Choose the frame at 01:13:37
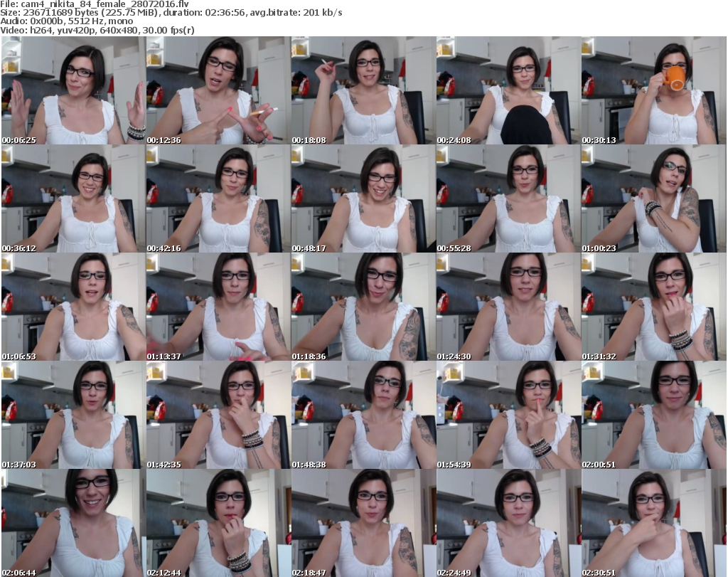Screen dimensions: 728x577 (218, 307)
